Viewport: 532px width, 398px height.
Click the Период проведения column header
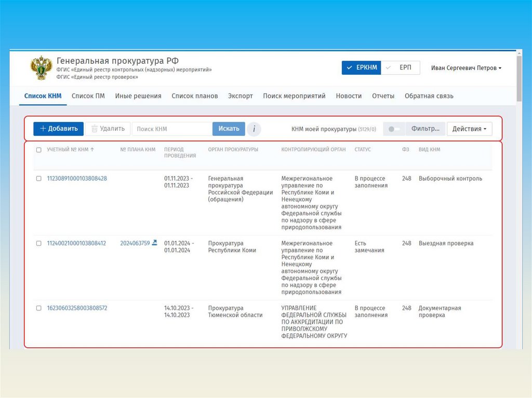coord(180,153)
